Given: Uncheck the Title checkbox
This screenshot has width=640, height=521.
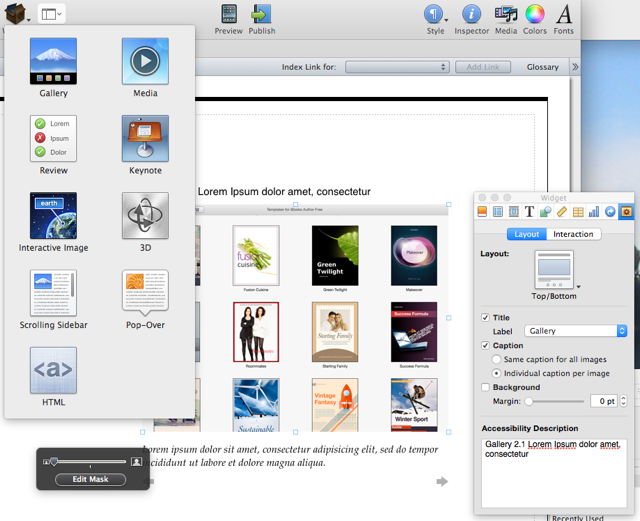Looking at the screenshot, I should [486, 317].
